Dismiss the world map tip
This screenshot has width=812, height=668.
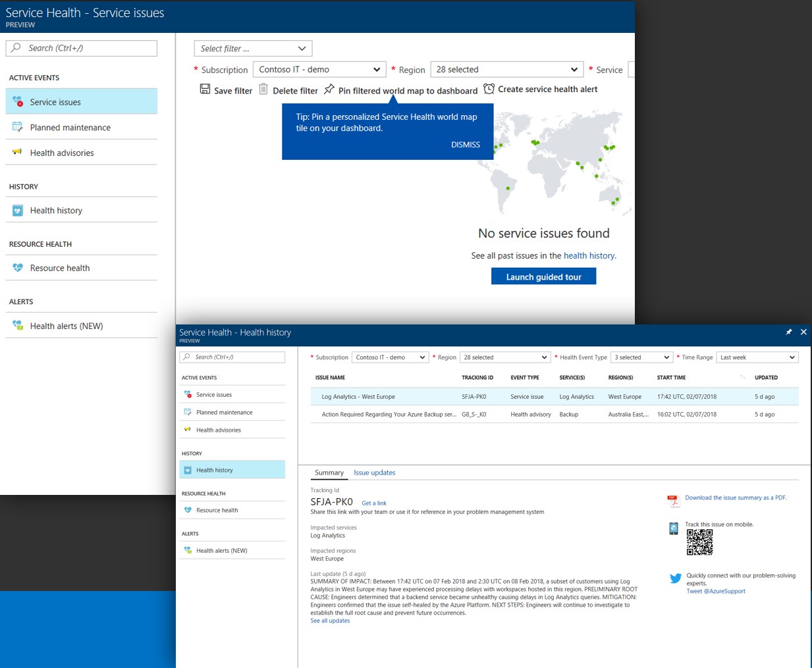[465, 145]
